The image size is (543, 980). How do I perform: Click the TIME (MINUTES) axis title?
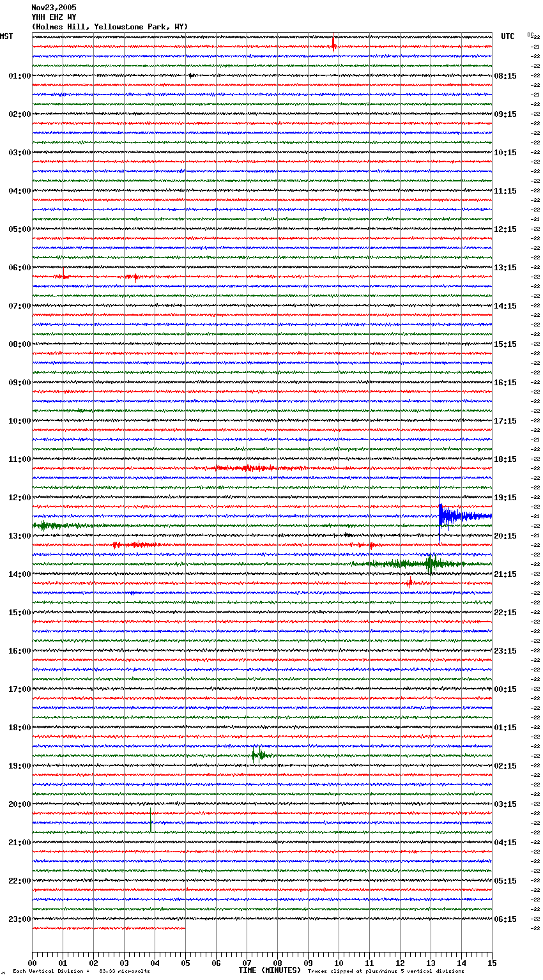(x=270, y=970)
